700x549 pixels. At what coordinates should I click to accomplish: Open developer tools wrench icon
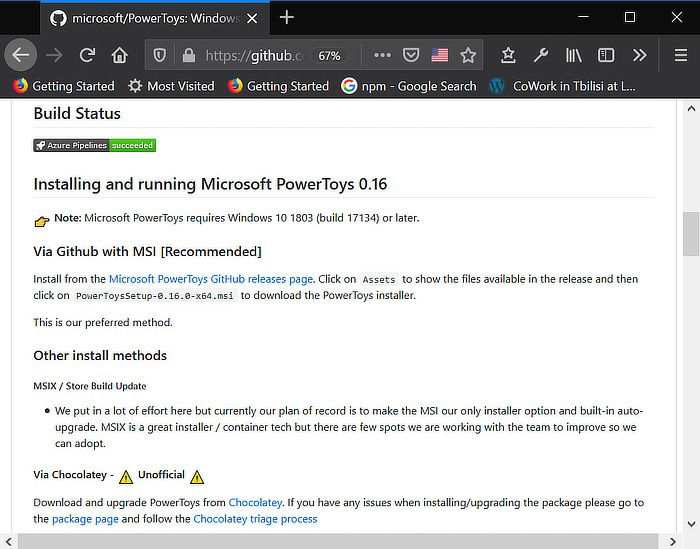click(x=541, y=55)
